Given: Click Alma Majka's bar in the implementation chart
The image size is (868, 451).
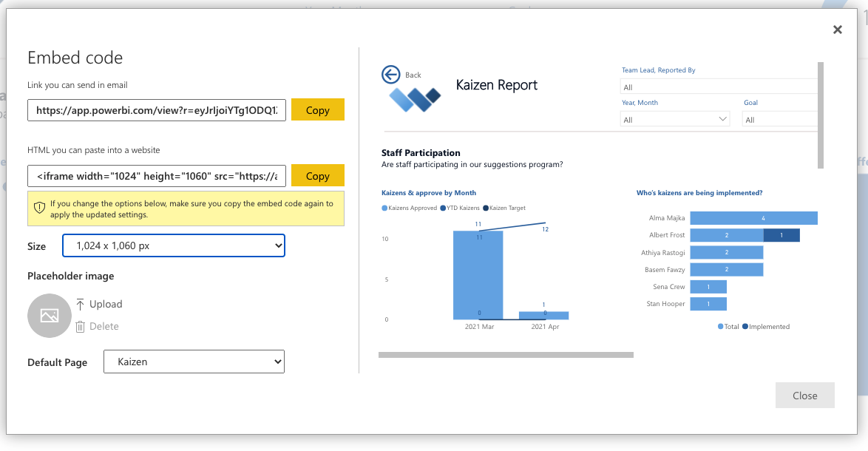Looking at the screenshot, I should (x=754, y=217).
